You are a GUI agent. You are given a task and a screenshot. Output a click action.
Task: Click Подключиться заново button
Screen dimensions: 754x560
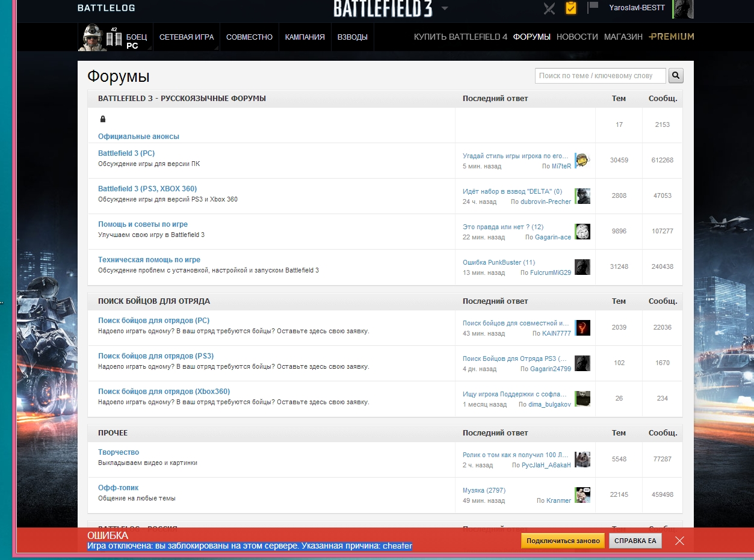coord(563,541)
